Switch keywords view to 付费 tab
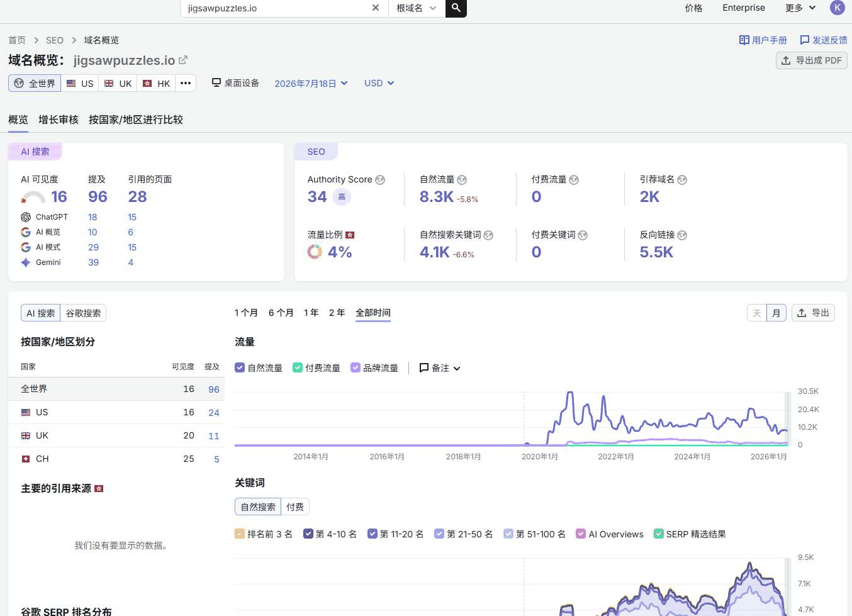The width and height of the screenshot is (852, 616). coord(295,507)
